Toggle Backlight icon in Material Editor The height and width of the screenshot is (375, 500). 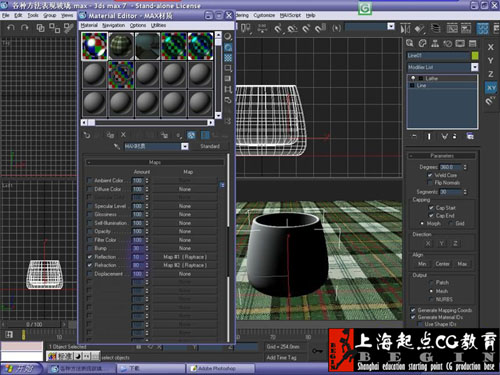228,47
